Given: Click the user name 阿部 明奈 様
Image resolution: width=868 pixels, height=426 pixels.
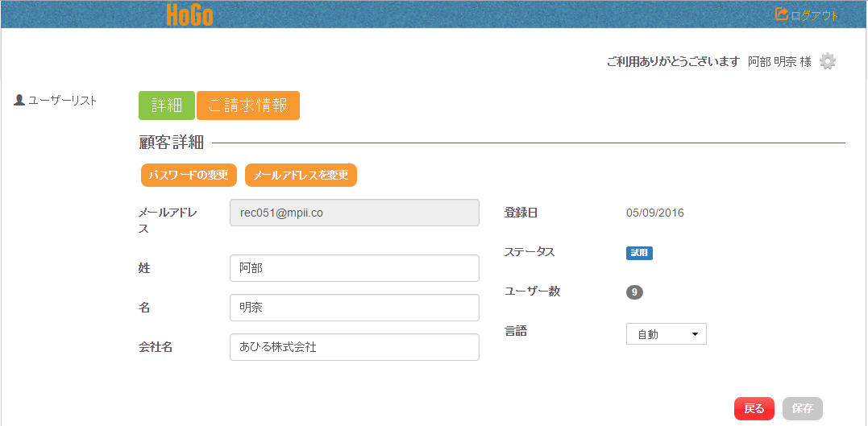Looking at the screenshot, I should [779, 62].
